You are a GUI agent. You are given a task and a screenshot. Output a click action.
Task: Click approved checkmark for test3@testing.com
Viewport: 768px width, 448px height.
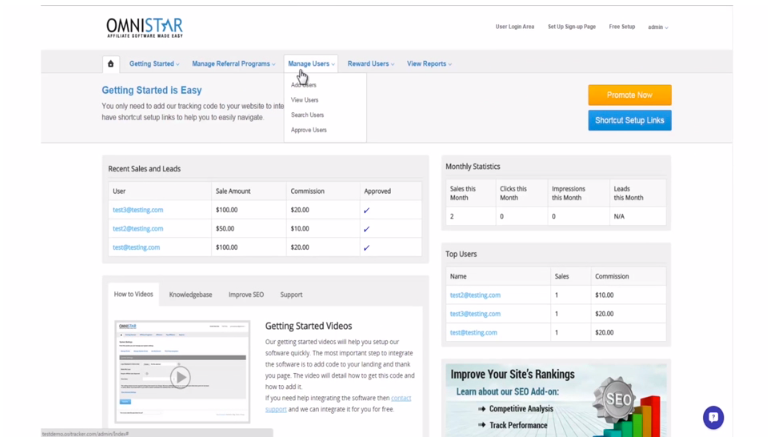tap(366, 211)
